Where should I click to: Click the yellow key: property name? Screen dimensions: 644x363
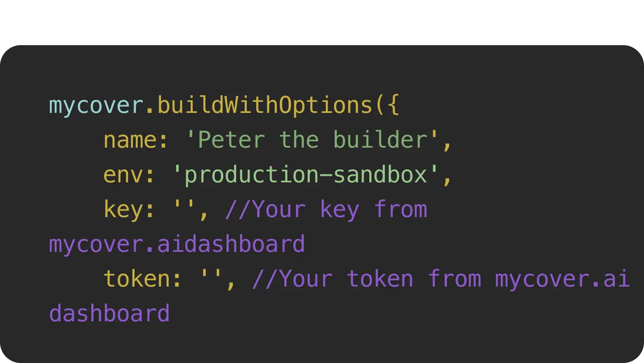click(129, 211)
